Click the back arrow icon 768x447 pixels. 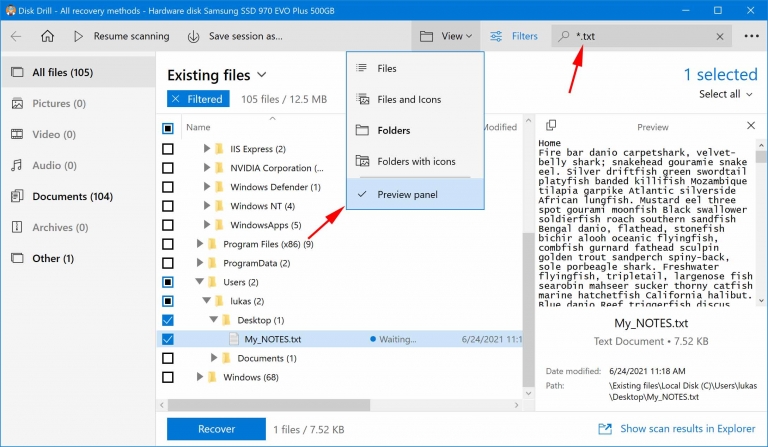(x=16, y=36)
